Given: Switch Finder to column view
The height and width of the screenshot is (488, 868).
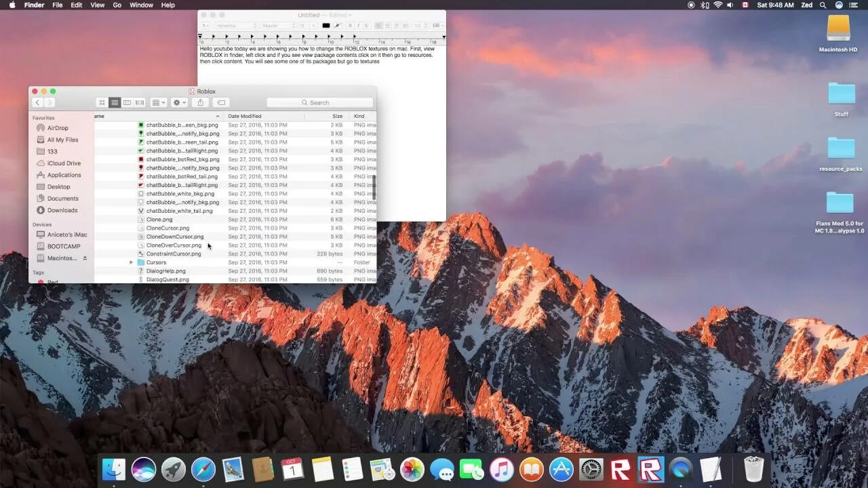Looking at the screenshot, I should (127, 102).
